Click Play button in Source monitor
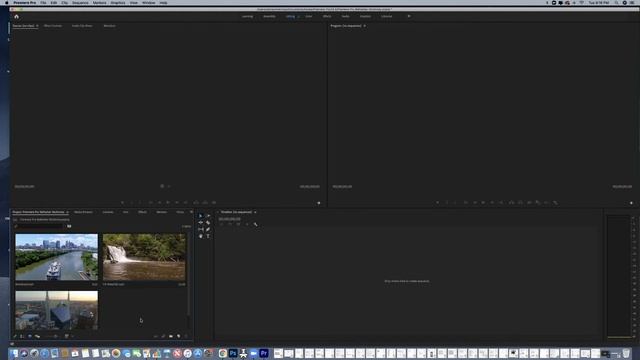The image size is (640, 360). click(x=168, y=202)
